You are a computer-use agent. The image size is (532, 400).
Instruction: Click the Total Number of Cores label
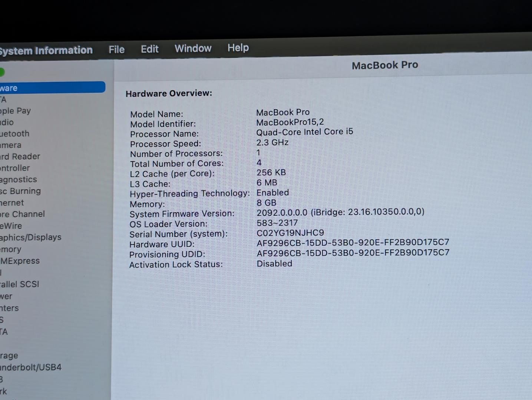pyautogui.click(x=177, y=164)
